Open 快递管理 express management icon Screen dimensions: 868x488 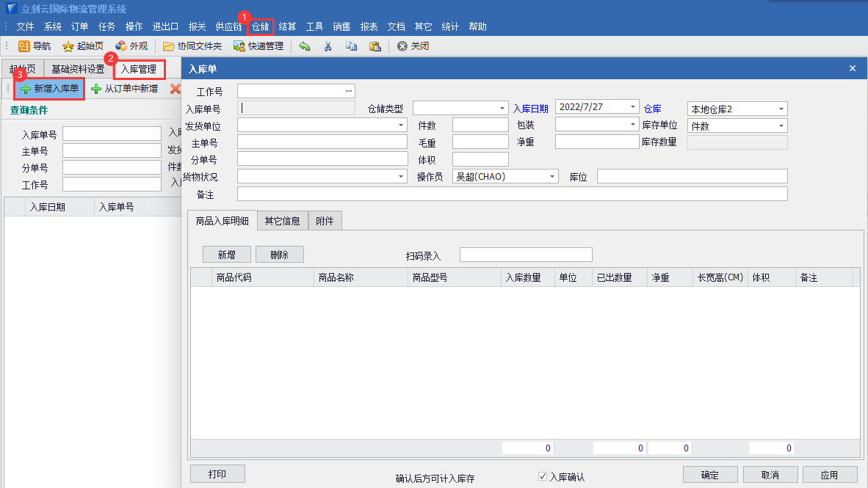coord(239,46)
